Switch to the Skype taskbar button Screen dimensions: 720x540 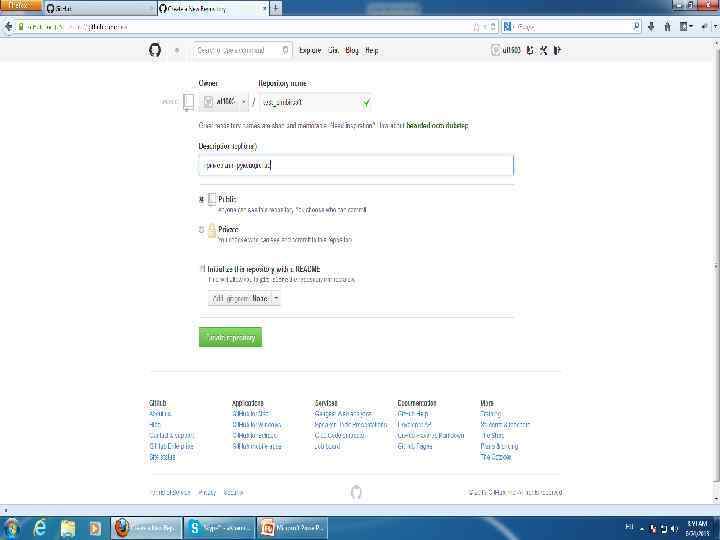[219, 529]
